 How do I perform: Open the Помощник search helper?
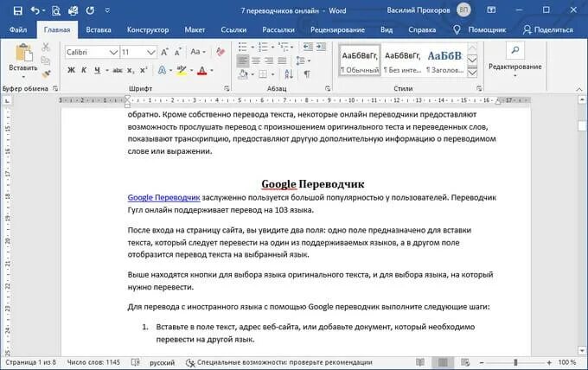[480, 29]
